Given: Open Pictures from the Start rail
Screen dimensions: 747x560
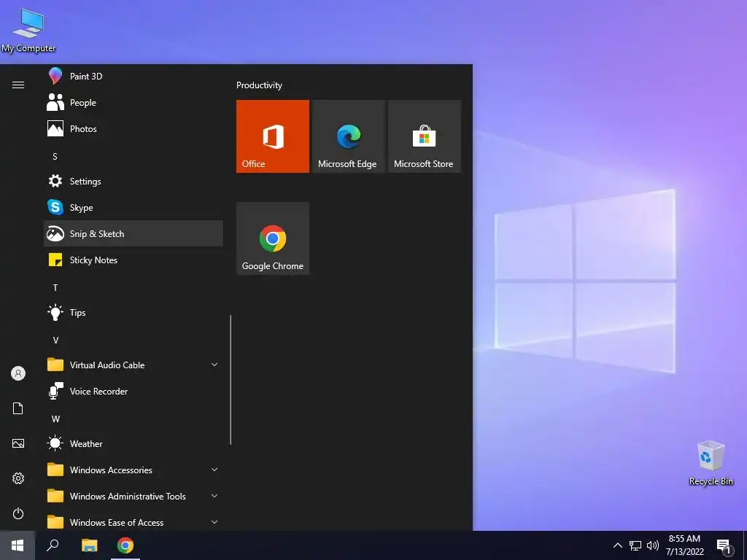Looking at the screenshot, I should click(18, 443).
